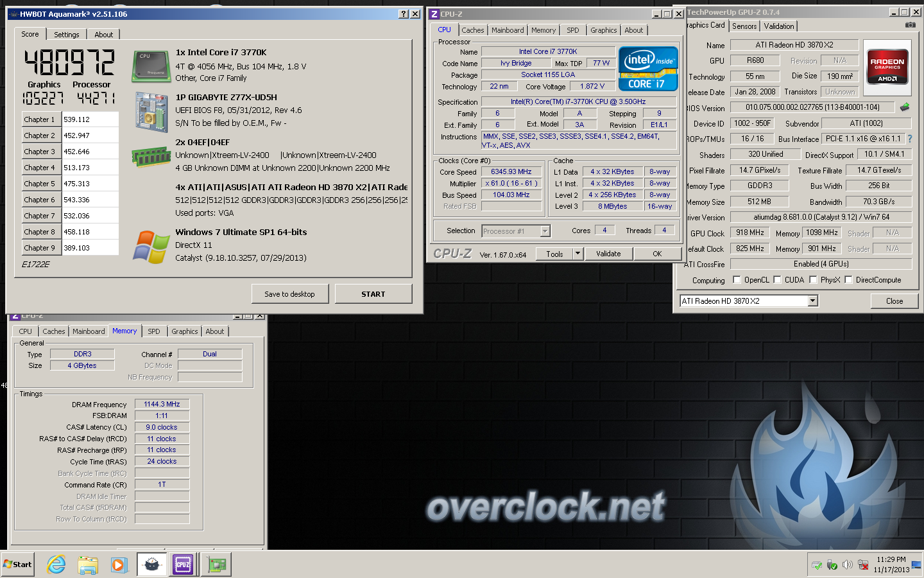Click the green RAM module icon
The image size is (924, 578).
151,157
